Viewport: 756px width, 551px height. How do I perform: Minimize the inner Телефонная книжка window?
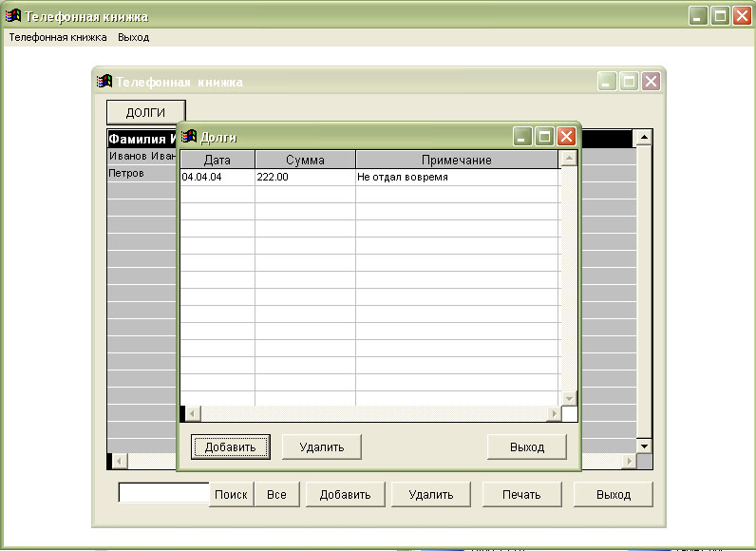tap(607, 81)
